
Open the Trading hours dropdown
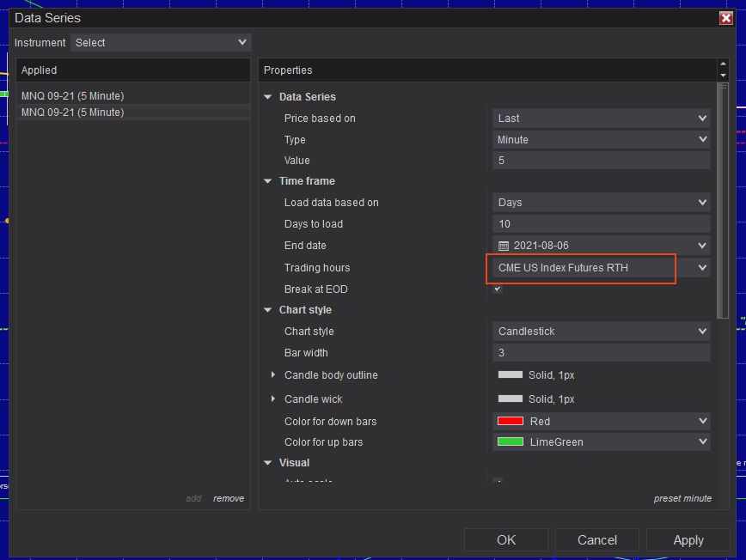click(x=602, y=268)
